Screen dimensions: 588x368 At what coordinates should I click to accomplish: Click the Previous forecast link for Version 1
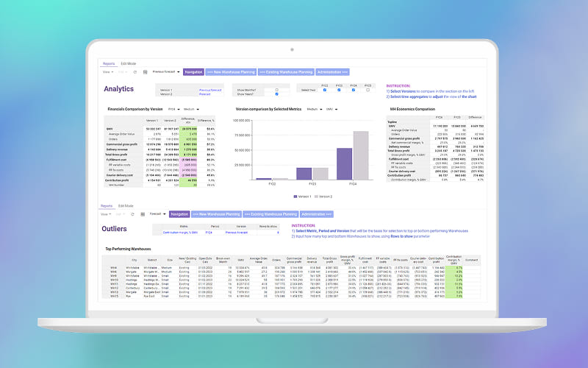(x=209, y=90)
